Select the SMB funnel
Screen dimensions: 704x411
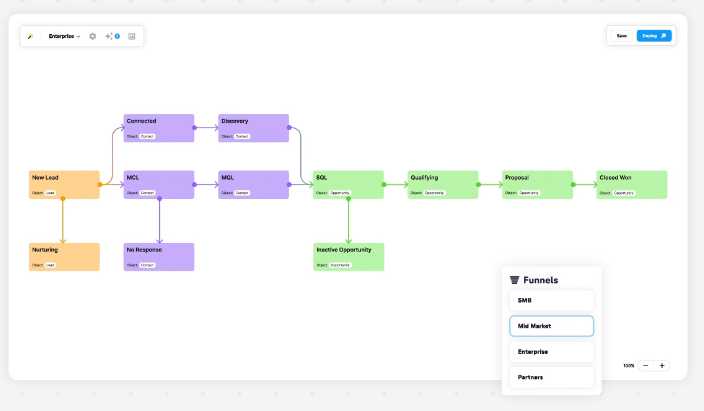pyautogui.click(x=551, y=300)
